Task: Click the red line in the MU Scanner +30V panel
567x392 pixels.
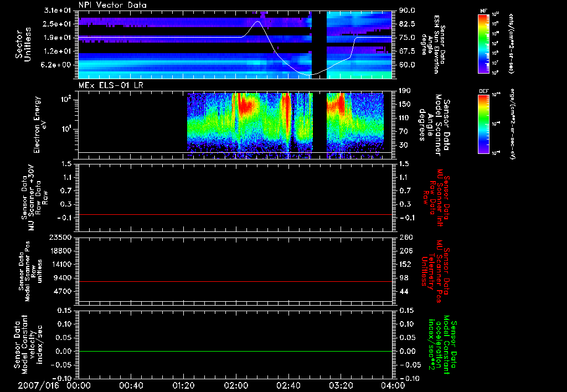Action: click(235, 214)
